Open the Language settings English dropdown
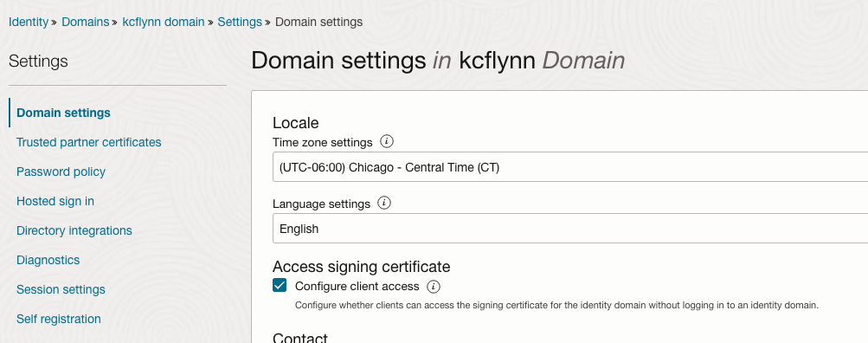The height and width of the screenshot is (343, 868). tap(570, 229)
